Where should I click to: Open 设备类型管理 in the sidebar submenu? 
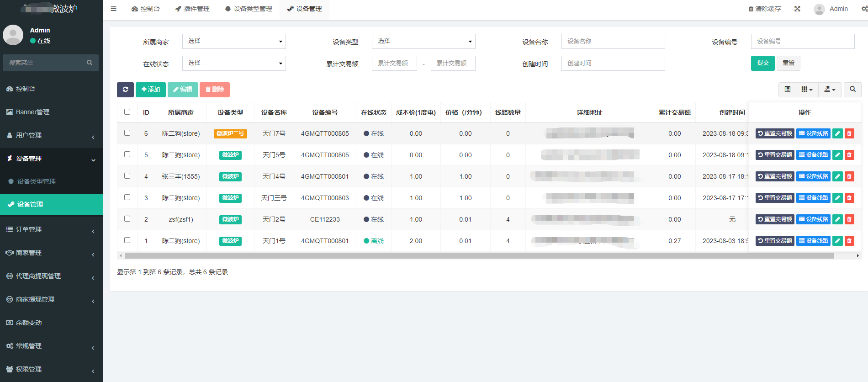52,181
